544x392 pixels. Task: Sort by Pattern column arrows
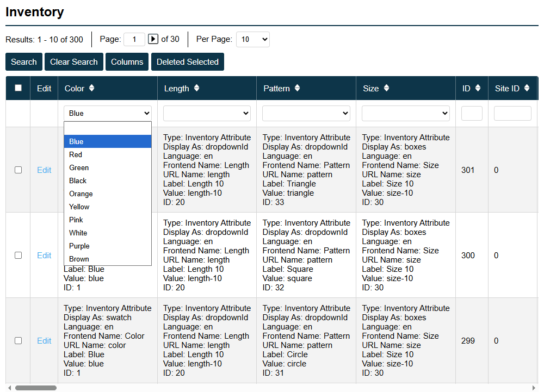pyautogui.click(x=298, y=88)
